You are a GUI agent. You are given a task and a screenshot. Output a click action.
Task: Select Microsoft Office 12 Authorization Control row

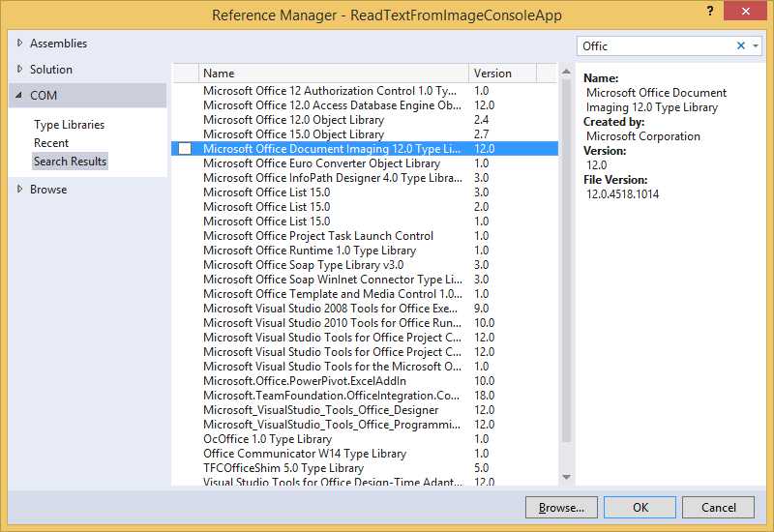click(x=365, y=91)
